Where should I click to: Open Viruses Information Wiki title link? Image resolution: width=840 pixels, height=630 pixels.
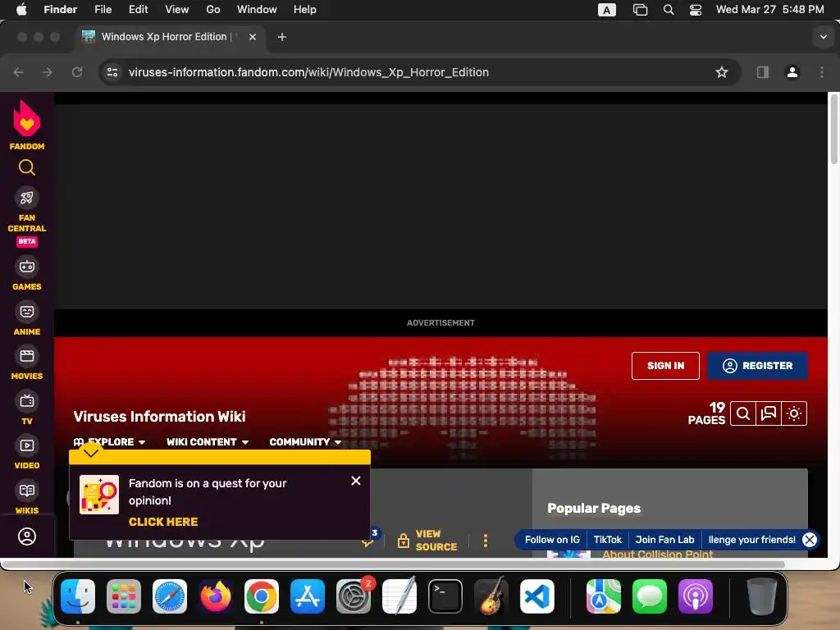pos(160,417)
